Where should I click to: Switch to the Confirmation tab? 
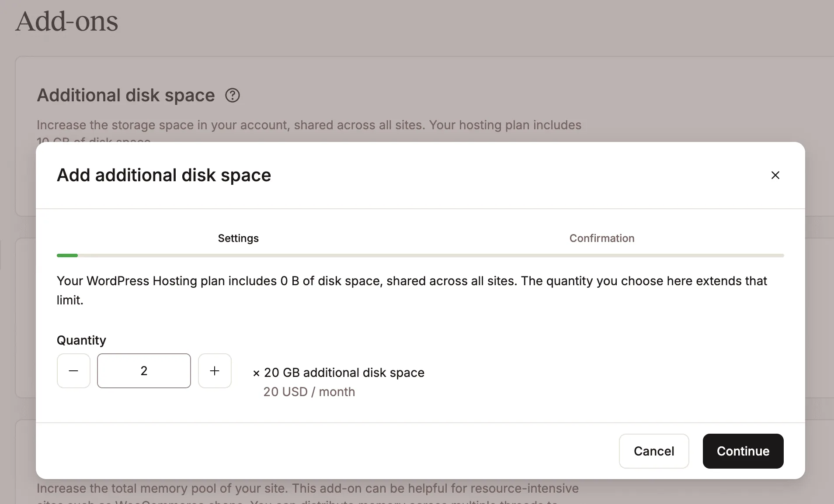(x=601, y=238)
